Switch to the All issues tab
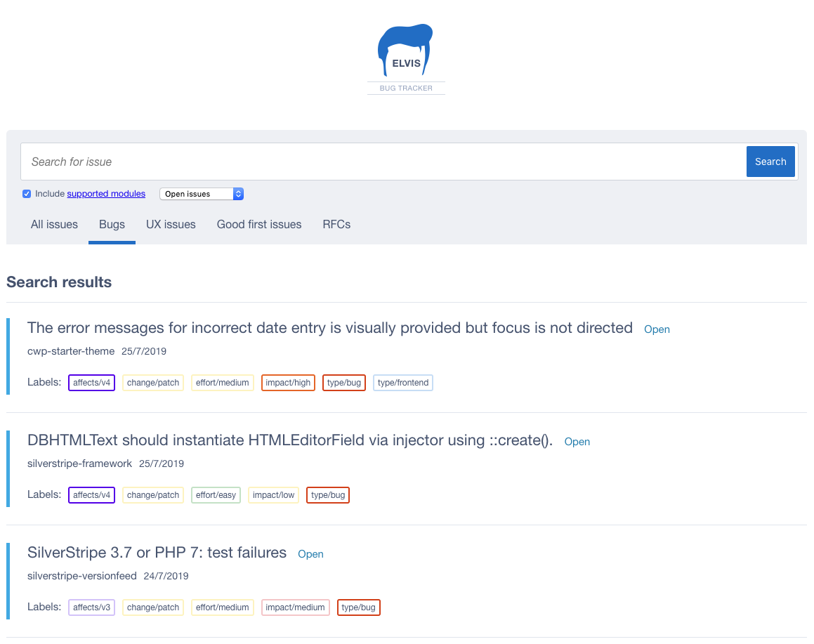 54,224
